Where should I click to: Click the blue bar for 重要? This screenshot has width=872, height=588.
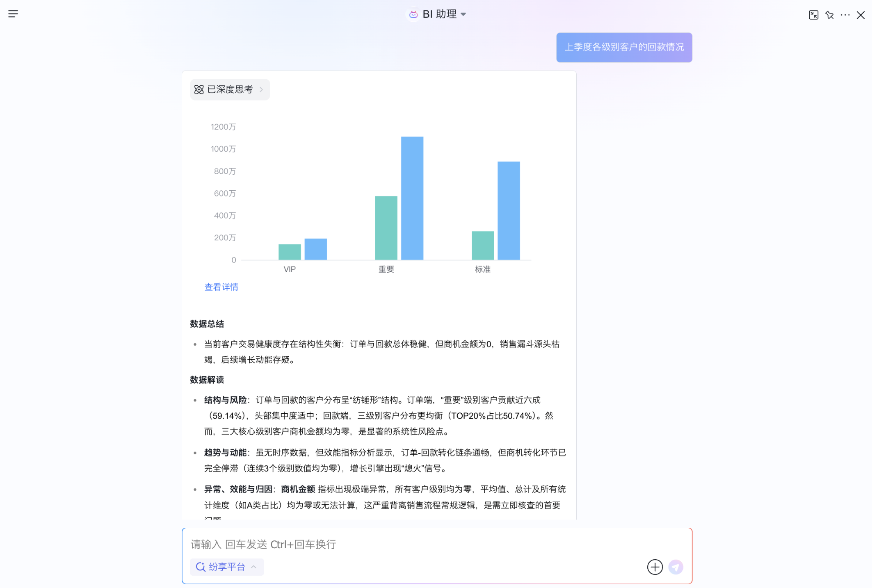412,198
